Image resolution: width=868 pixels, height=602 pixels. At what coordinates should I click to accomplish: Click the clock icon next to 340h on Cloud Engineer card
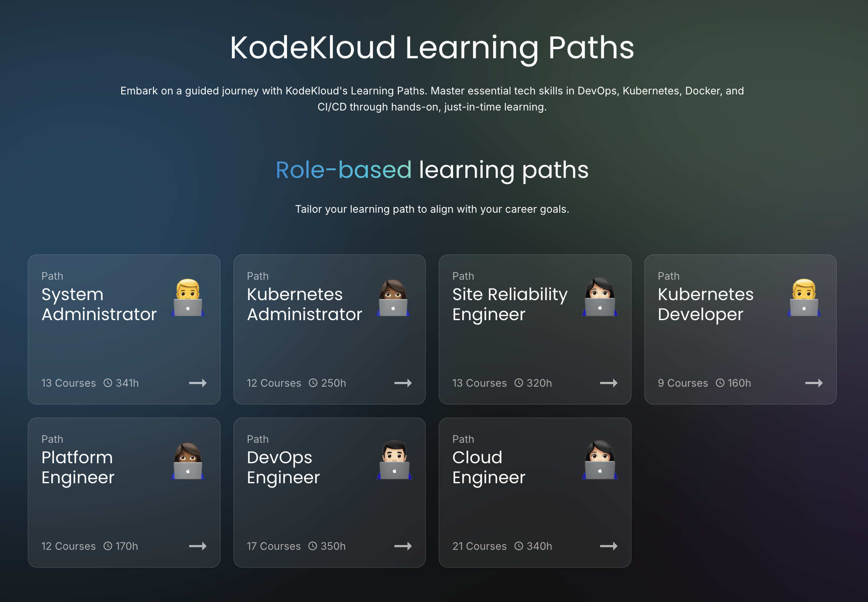[x=518, y=546]
